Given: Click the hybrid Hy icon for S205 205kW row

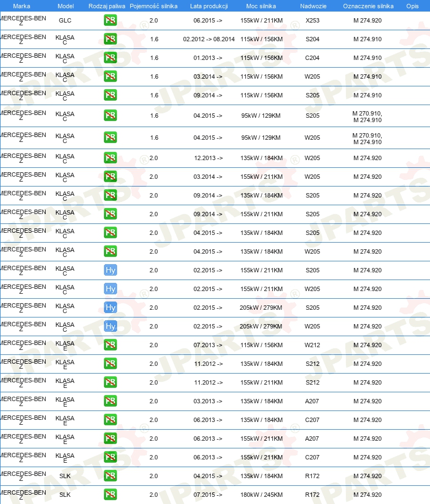Looking at the screenshot, I should tap(110, 308).
